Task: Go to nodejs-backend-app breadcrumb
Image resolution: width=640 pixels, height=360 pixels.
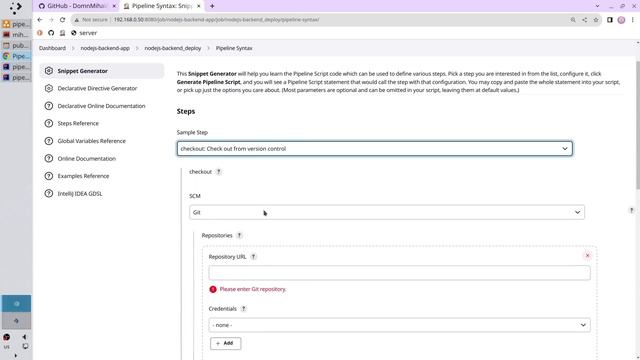Action: pos(105,48)
